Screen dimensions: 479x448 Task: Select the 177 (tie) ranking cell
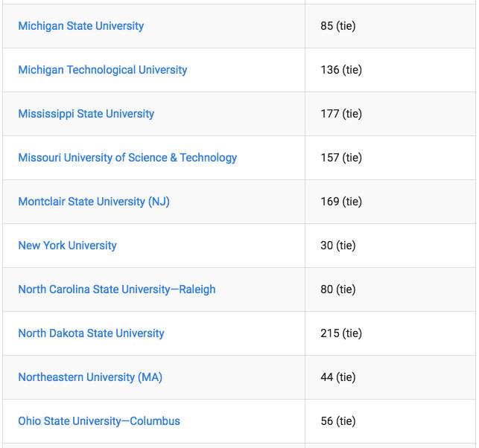(x=340, y=114)
